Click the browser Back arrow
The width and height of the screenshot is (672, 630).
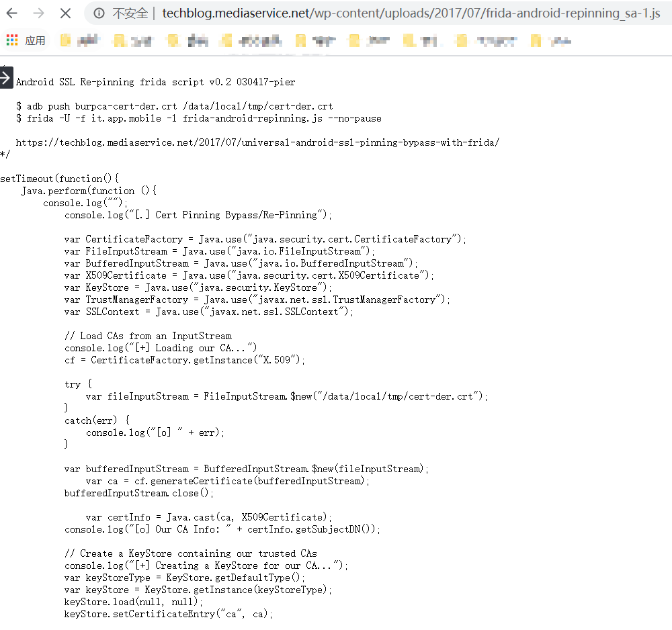click(x=12, y=13)
